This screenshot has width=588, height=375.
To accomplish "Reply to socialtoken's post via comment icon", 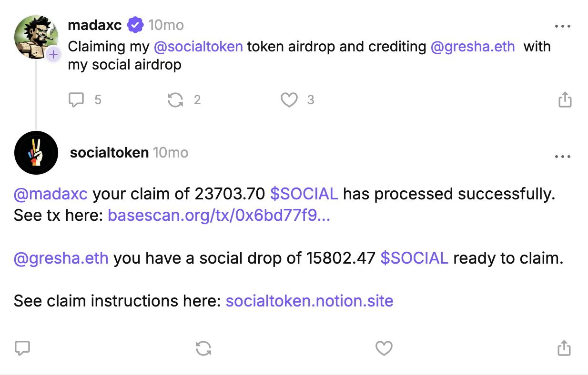I will [22, 348].
